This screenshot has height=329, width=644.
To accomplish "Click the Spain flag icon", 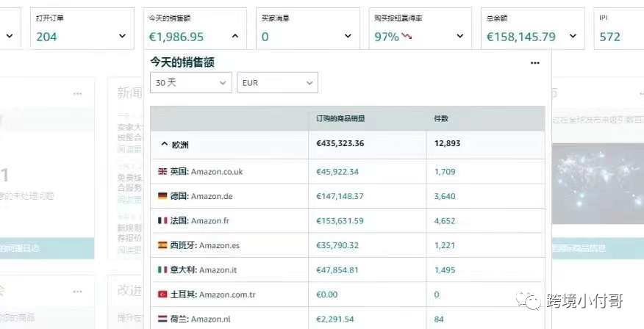I will [162, 245].
